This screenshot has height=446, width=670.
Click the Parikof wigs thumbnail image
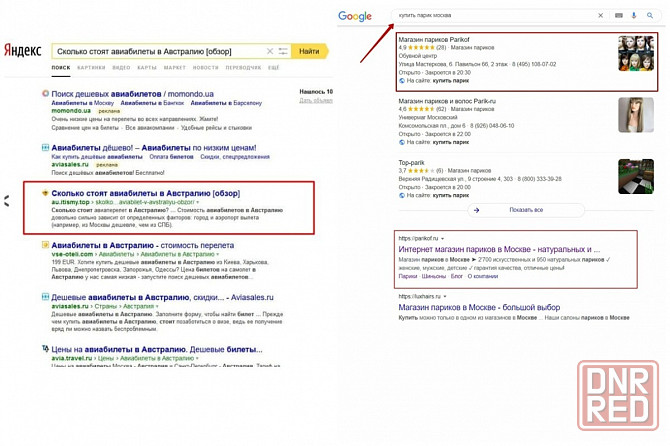point(636,53)
